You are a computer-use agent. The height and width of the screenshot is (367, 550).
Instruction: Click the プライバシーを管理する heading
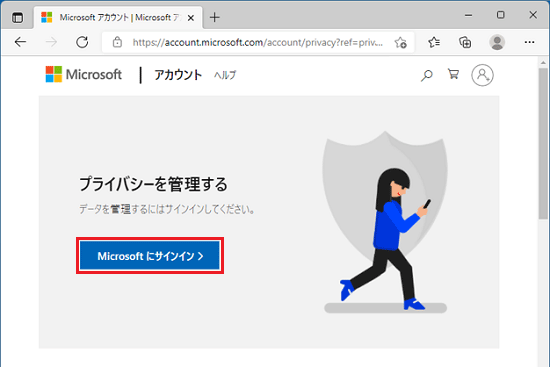click(x=153, y=184)
